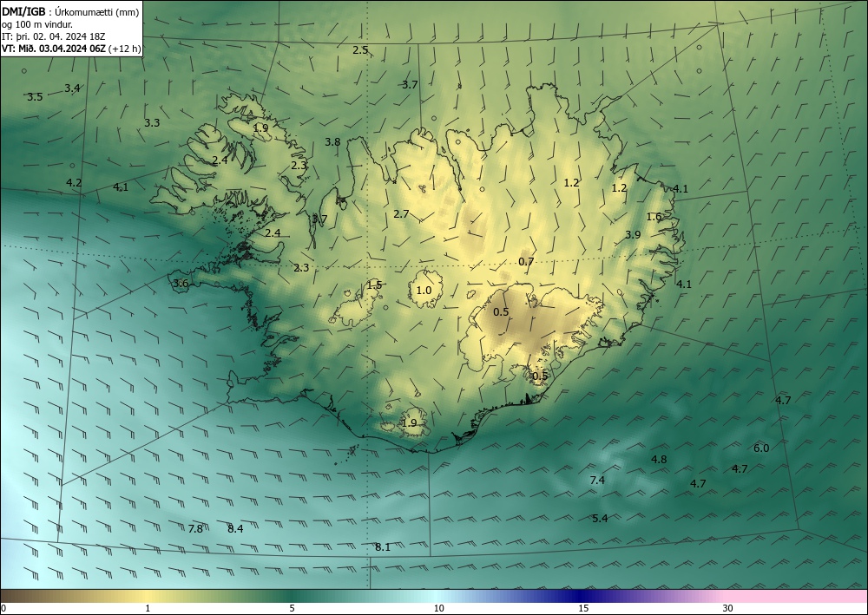Select the 4.2 value label

point(74,182)
